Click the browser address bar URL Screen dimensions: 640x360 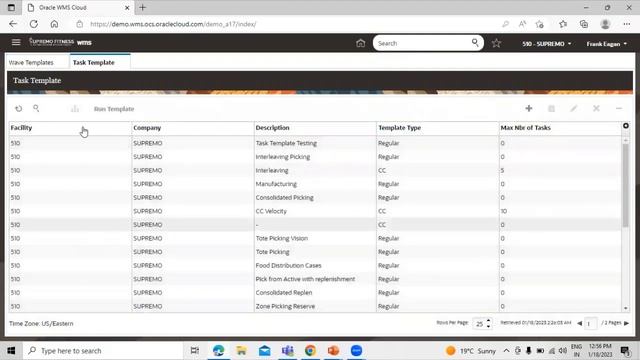173,24
